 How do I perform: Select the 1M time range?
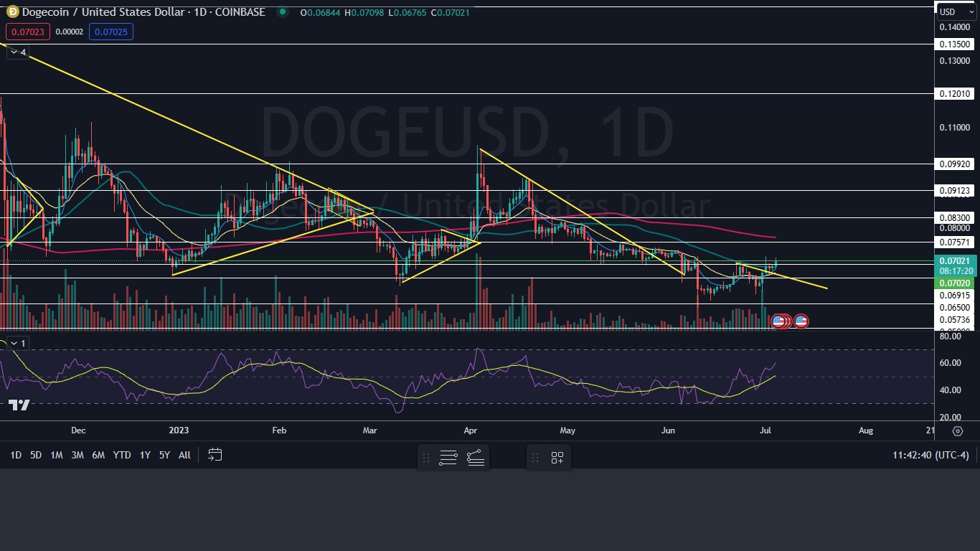(57, 455)
